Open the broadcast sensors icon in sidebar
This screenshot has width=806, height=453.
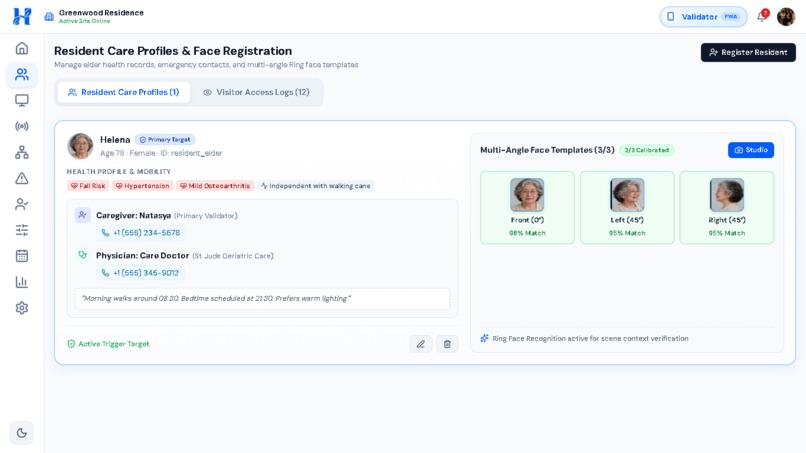click(x=22, y=126)
